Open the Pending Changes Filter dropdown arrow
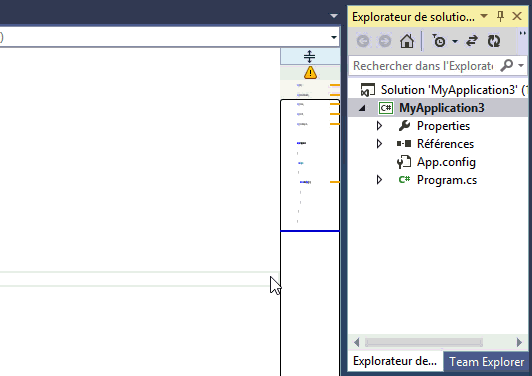The image size is (532, 376). [455, 41]
